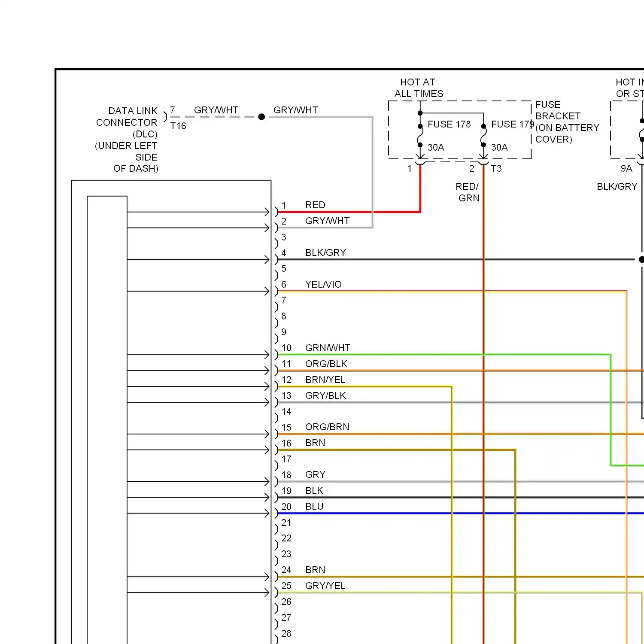Image resolution: width=644 pixels, height=644 pixels.
Task: Click pin number 7 at the DLC
Action: point(173,110)
